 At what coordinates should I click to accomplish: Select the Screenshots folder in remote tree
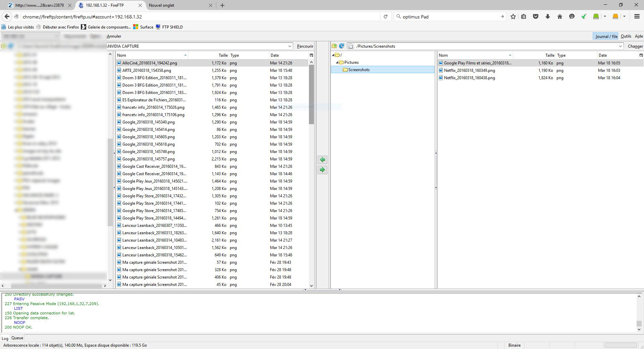(x=359, y=70)
